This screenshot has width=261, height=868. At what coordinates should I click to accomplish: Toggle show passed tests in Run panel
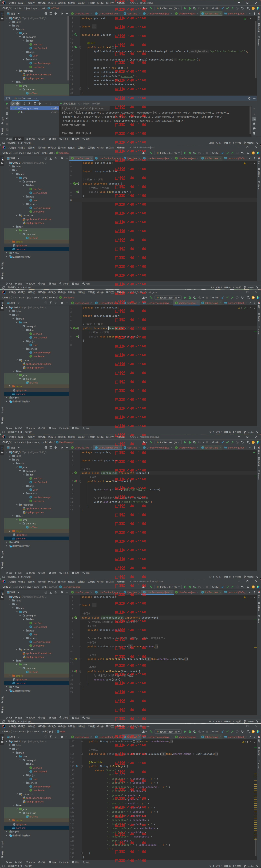13,103
